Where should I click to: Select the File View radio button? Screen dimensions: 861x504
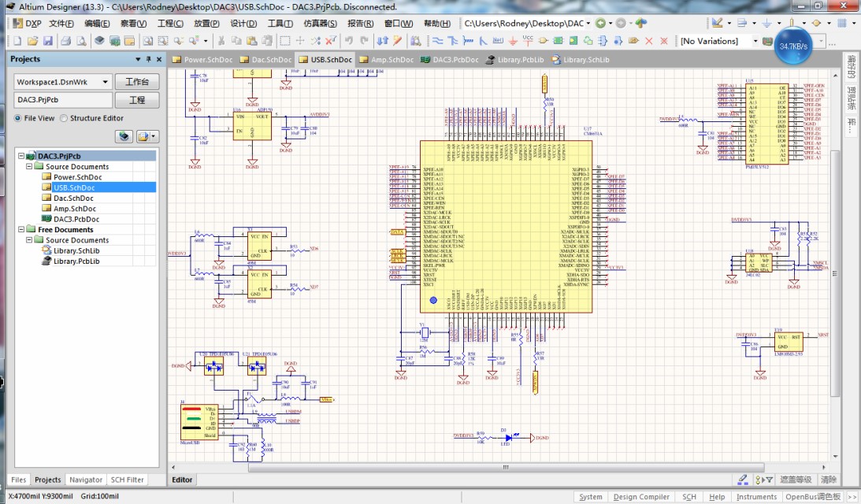18,118
